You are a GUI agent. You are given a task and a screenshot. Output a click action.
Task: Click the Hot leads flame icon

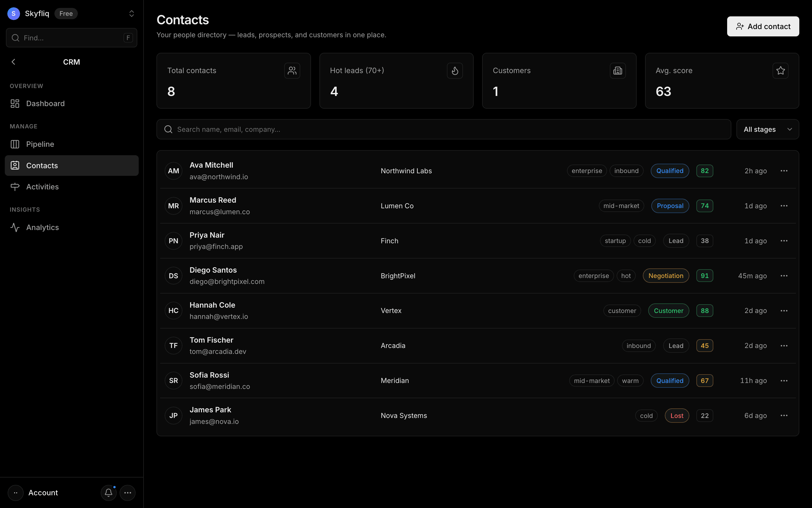[x=455, y=71]
